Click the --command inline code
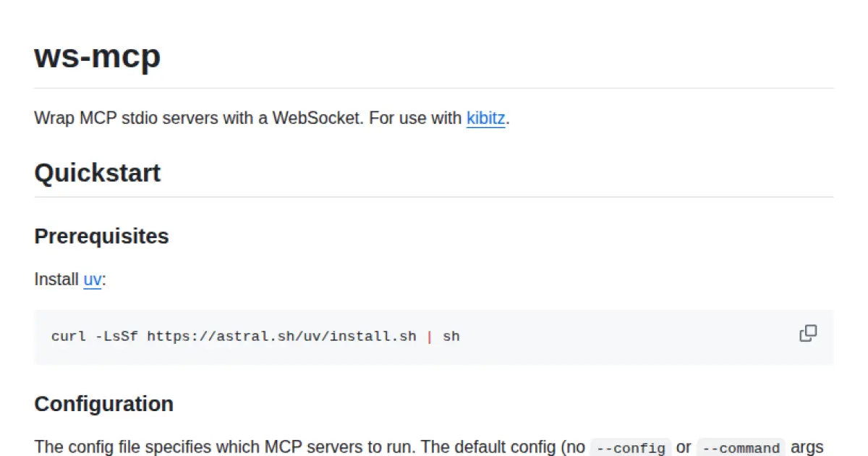 coord(741,448)
